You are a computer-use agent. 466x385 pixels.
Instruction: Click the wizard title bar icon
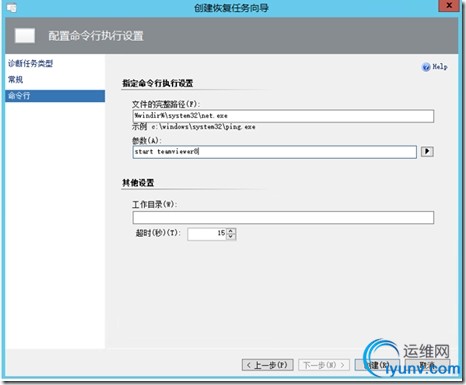pyautogui.click(x=11, y=7)
